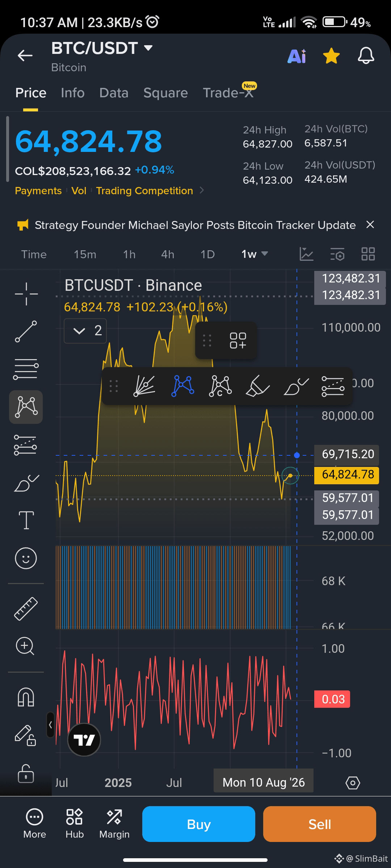Select the 15m interval
391x868 pixels.
pyautogui.click(x=85, y=254)
